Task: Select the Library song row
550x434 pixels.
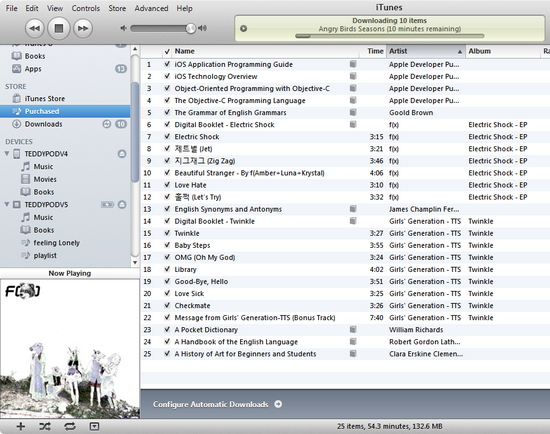Action: coord(345,269)
